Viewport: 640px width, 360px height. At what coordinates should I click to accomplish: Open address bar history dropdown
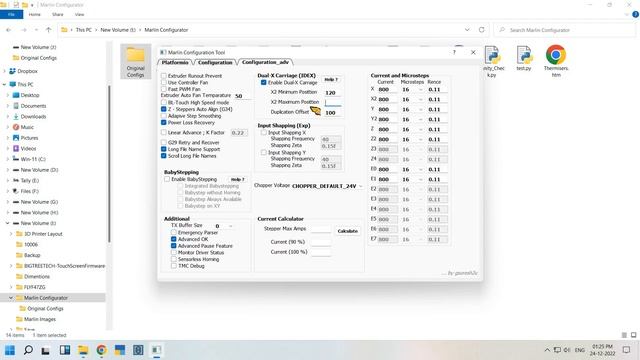coord(467,30)
